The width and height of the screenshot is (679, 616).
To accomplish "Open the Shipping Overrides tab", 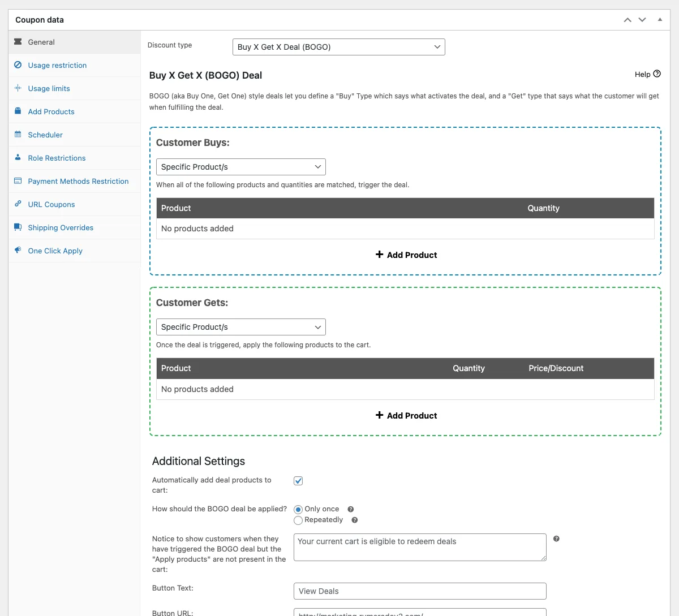I will tap(74, 227).
